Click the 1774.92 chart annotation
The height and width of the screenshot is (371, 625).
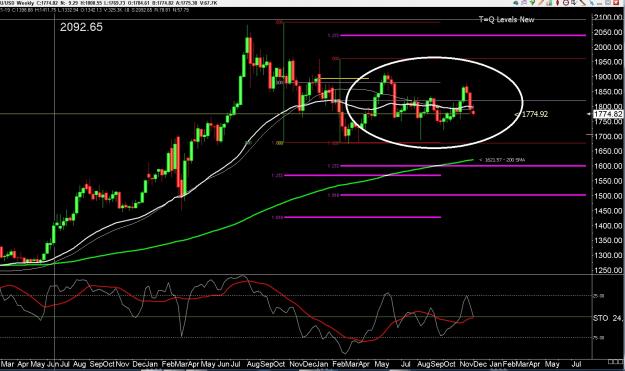pos(534,114)
